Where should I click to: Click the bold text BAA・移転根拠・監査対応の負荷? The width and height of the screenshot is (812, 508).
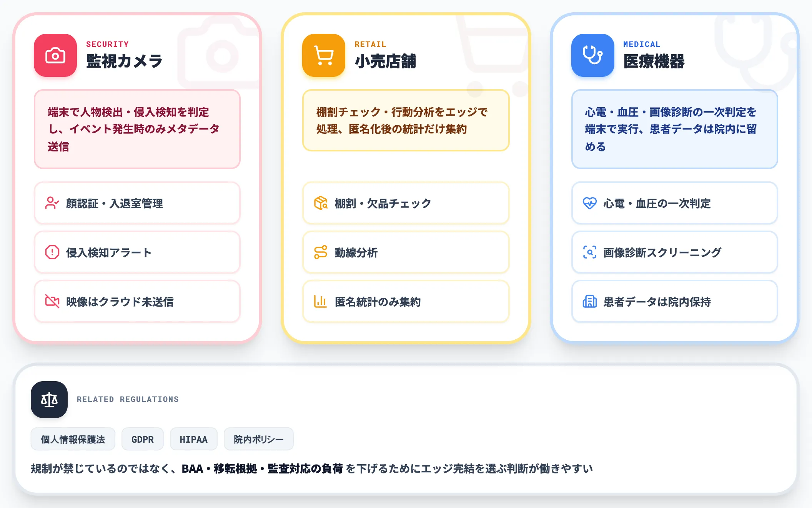262,468
